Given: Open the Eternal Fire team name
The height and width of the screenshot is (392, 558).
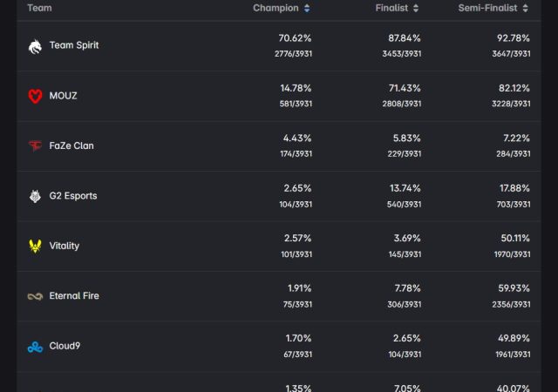Looking at the screenshot, I should tap(74, 296).
